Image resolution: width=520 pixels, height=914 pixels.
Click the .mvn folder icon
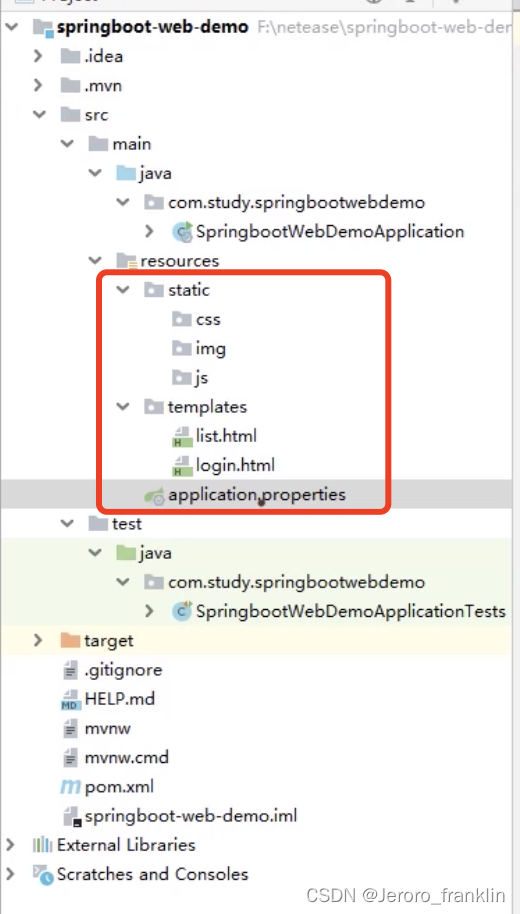point(71,85)
